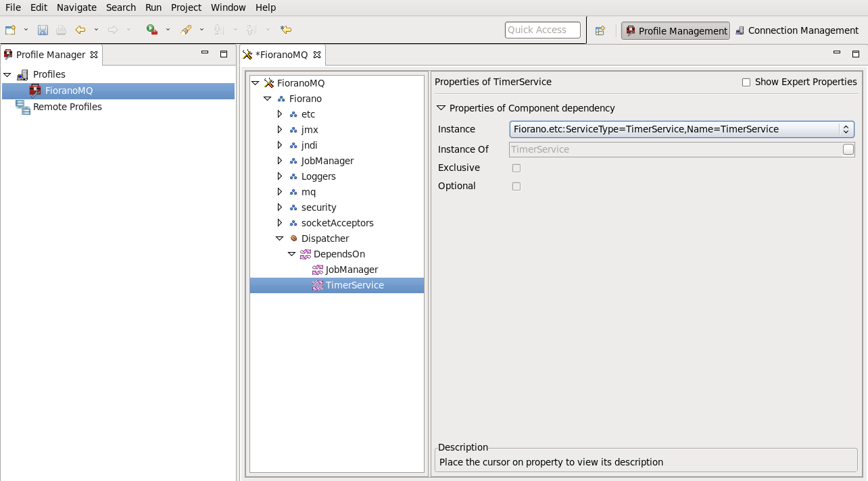
Task: Click the Last Edit Location icon
Action: pos(286,30)
